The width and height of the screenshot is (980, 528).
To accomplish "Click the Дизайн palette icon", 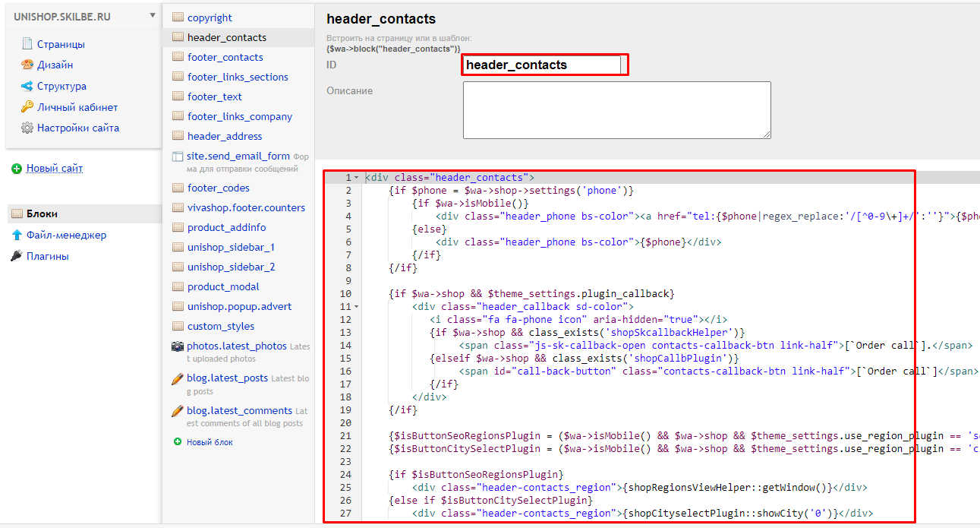I will click(x=27, y=65).
